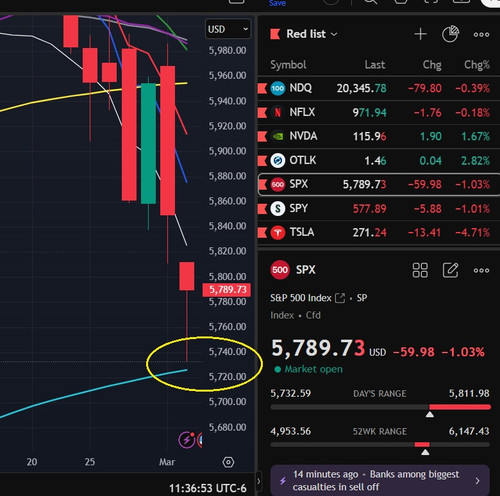The image size is (500, 496).
Task: Click the NDQ 100 logo icon
Action: tap(277, 88)
